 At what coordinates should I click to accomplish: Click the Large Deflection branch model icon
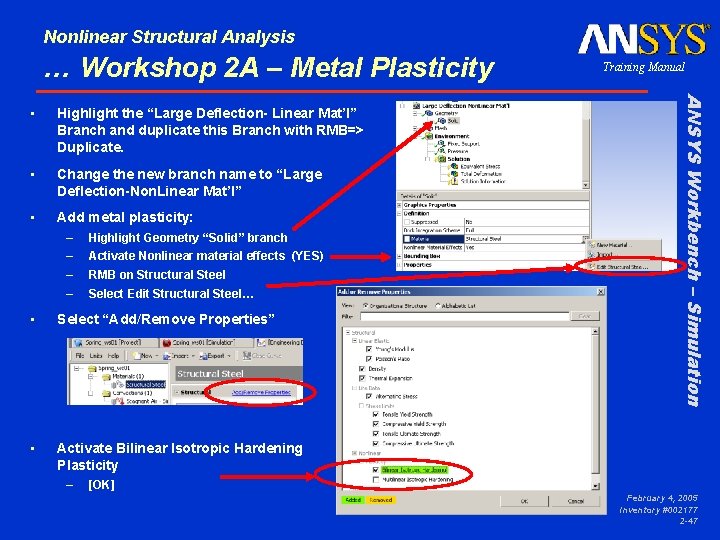pyautogui.click(x=416, y=106)
